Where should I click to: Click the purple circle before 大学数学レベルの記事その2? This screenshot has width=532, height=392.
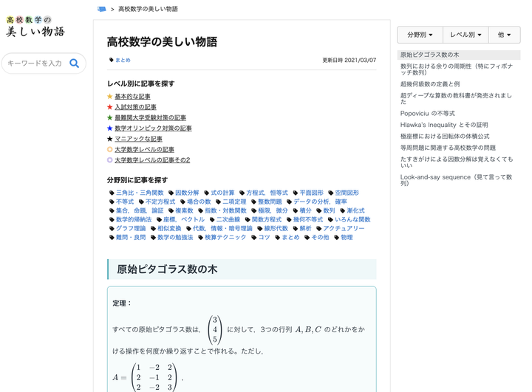pyautogui.click(x=109, y=159)
